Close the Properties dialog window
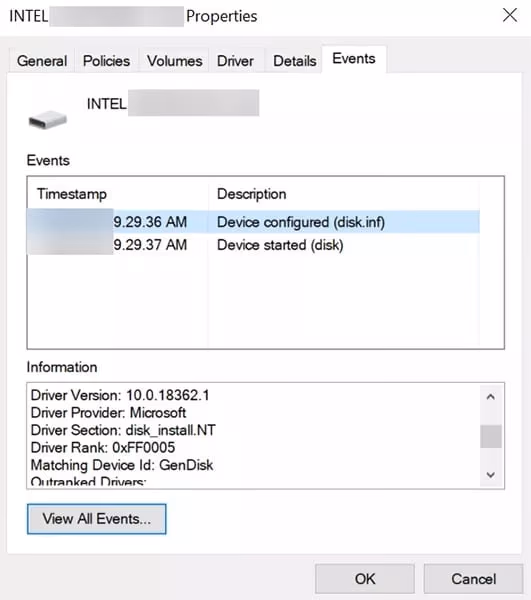The width and height of the screenshot is (531, 600). pyautogui.click(x=510, y=16)
